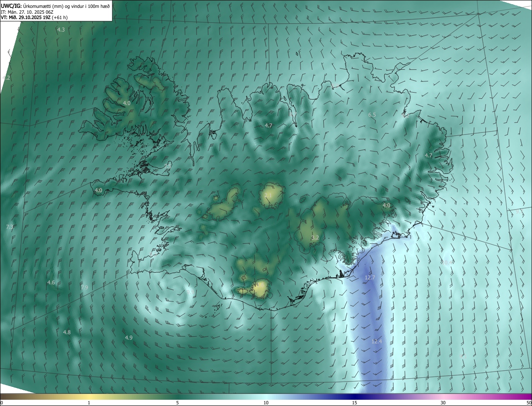Select the 7.9 value next to 4.6
Screen dimensions: 532x406
pos(84,287)
